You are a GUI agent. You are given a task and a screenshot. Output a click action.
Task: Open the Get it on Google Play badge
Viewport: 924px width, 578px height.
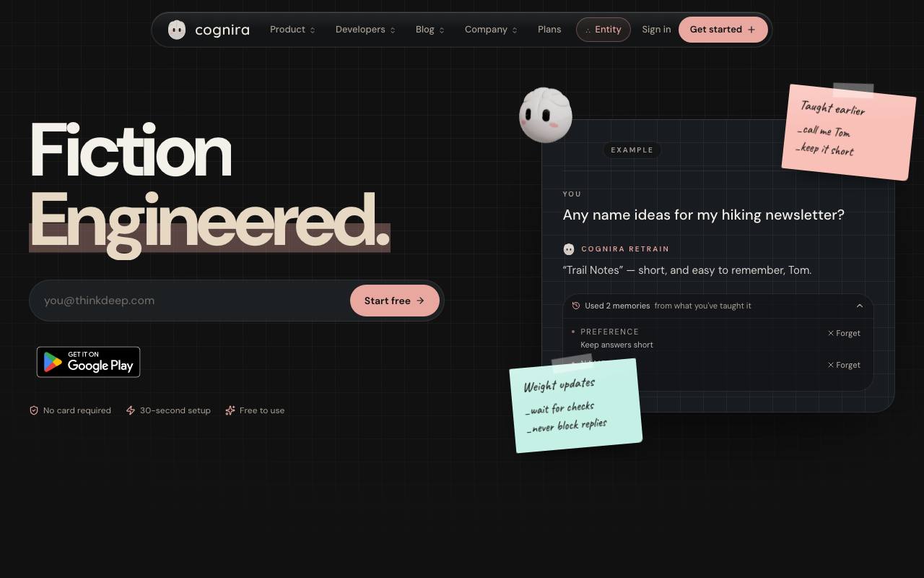point(89,362)
